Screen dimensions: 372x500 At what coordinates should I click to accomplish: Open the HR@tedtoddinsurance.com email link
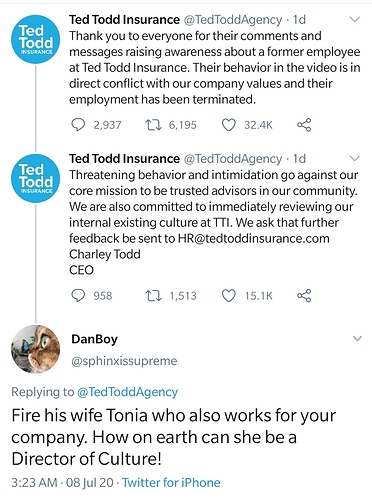click(253, 239)
